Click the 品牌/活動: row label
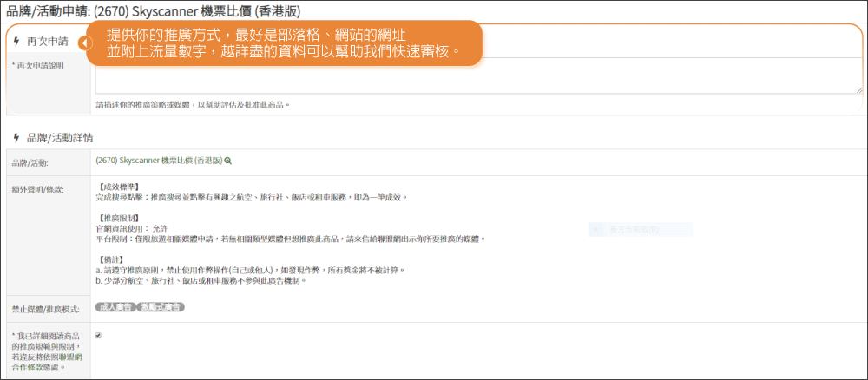The image size is (868, 380). tap(30, 163)
